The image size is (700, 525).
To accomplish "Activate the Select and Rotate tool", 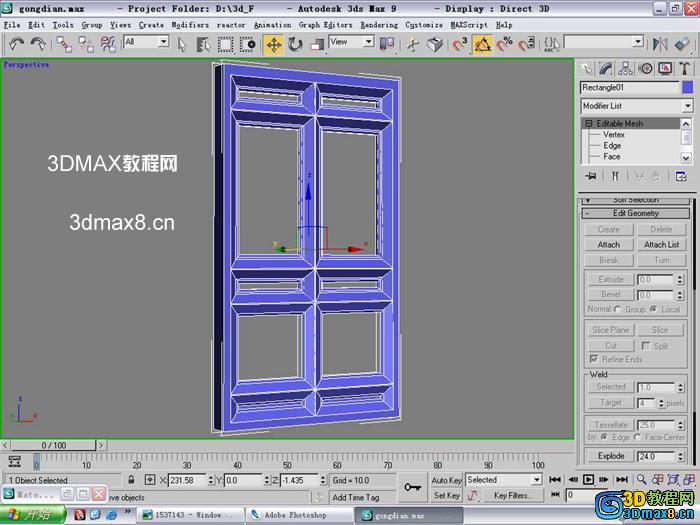I will (295, 44).
